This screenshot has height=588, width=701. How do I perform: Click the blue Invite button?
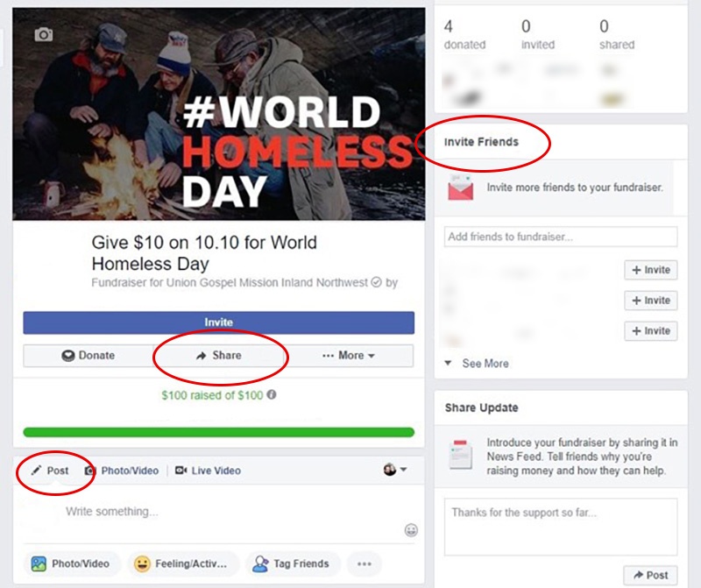[x=218, y=322]
